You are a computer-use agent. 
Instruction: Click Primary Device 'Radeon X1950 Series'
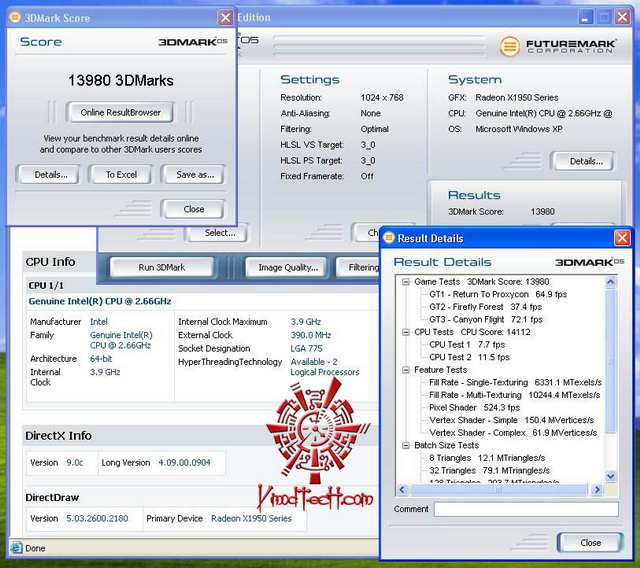[x=251, y=519]
